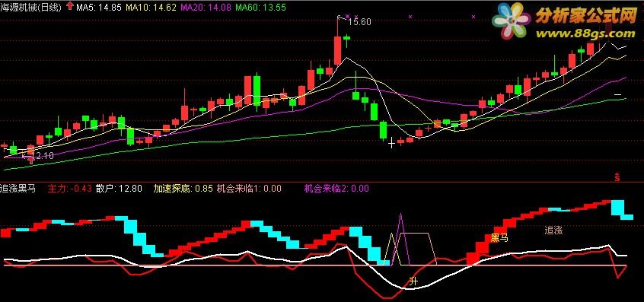Click the purple spike of 机会来临2
Screen dimensions: 644x302
(401, 238)
